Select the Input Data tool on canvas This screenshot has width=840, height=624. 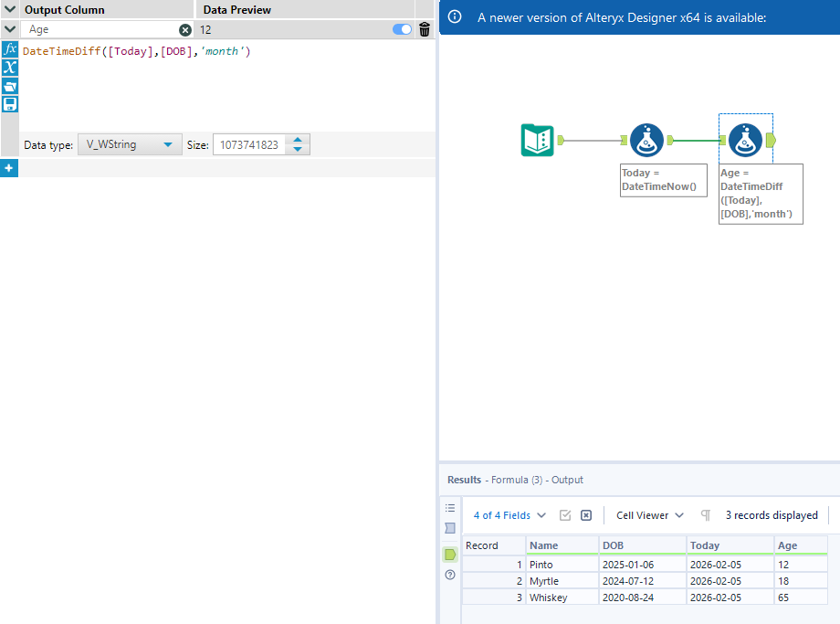coord(538,140)
